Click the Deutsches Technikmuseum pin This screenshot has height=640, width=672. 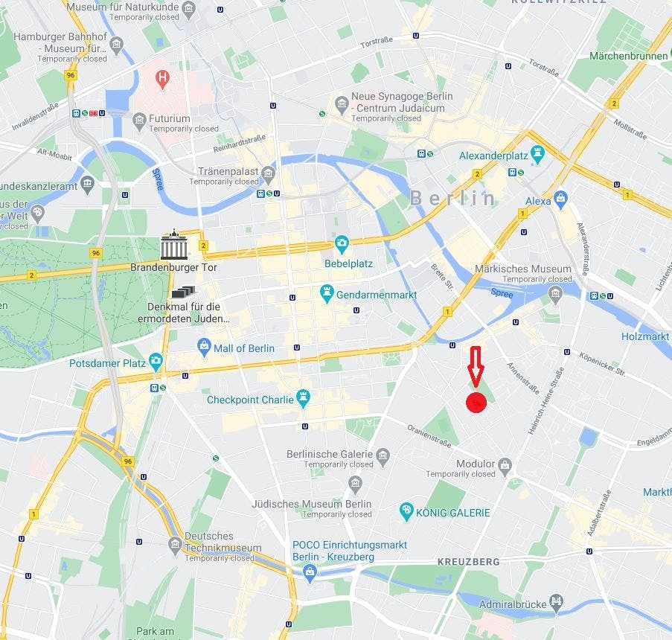(175, 545)
